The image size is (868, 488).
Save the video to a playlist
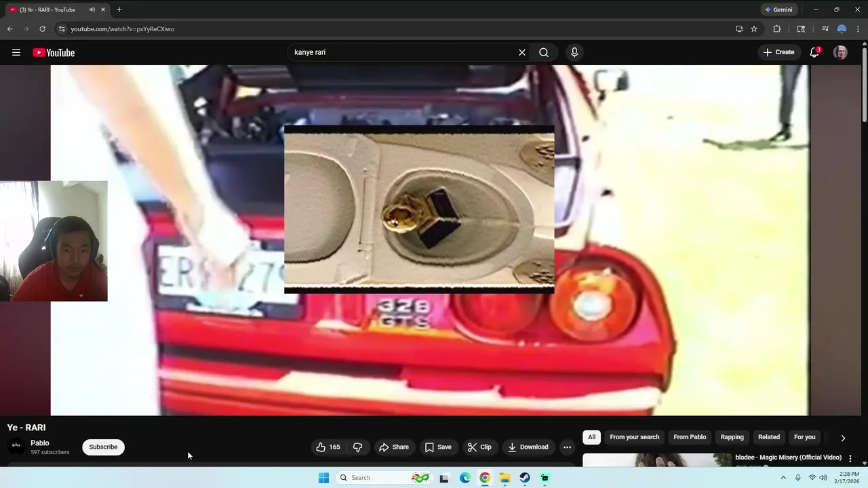438,447
